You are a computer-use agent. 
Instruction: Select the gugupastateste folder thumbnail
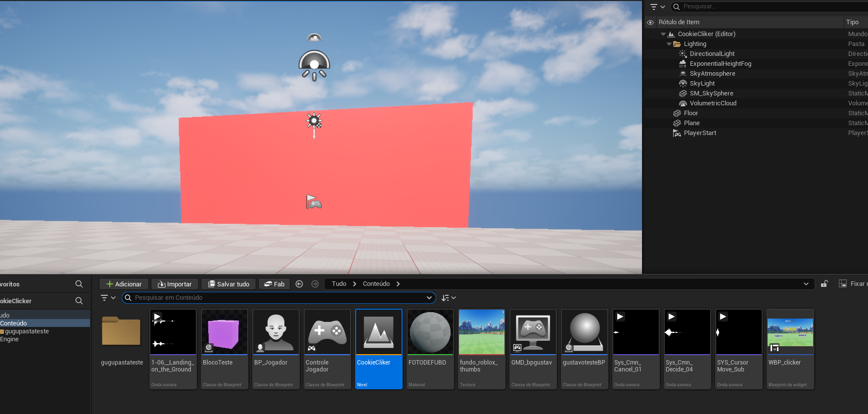click(122, 332)
